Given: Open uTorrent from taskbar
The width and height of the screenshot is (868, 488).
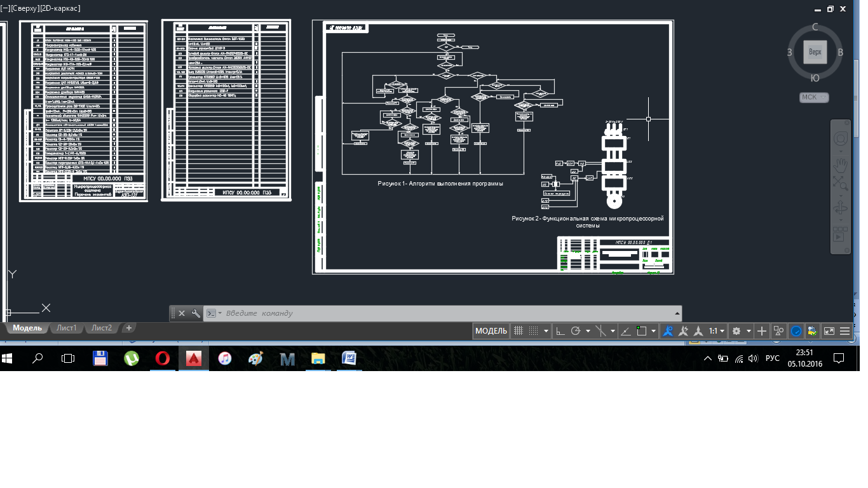Looking at the screenshot, I should 131,358.
